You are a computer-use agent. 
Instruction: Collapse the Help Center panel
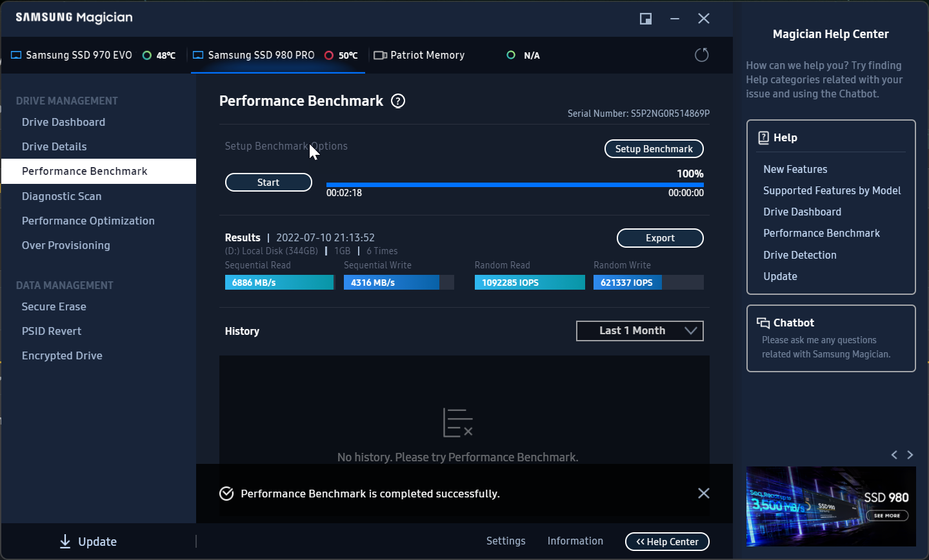pos(667,542)
